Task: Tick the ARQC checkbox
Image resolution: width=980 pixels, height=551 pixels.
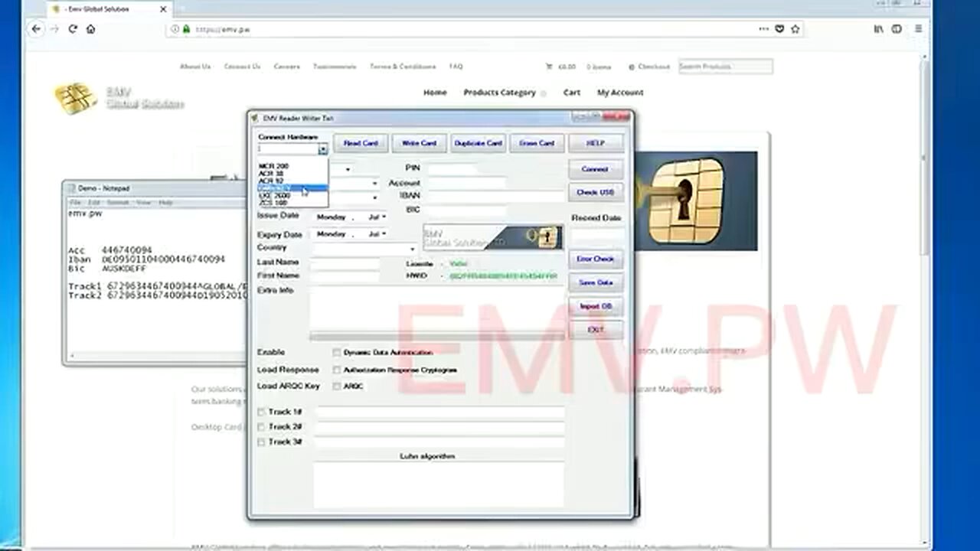Action: tap(337, 386)
